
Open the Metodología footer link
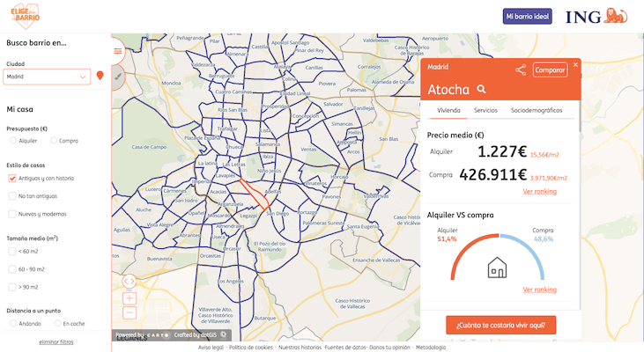[431, 348]
